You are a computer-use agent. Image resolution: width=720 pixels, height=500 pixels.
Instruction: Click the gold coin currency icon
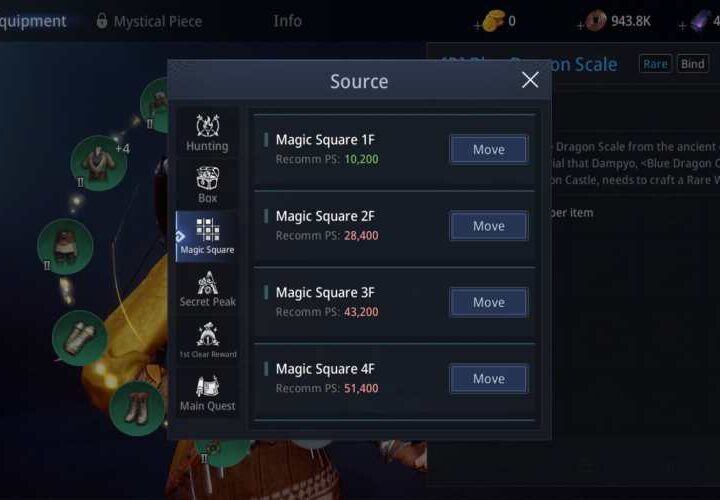click(x=494, y=21)
